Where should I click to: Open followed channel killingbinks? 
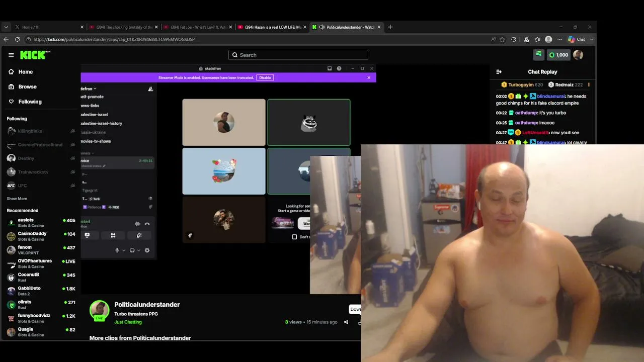point(40,131)
